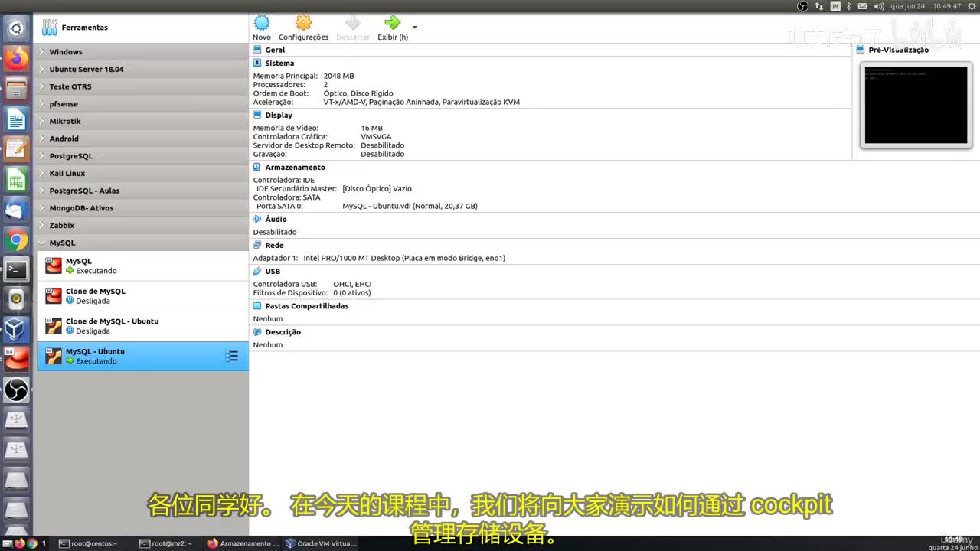The width and height of the screenshot is (980, 551).
Task: Click the VirtualBox cube icon in dock
Action: (x=16, y=329)
